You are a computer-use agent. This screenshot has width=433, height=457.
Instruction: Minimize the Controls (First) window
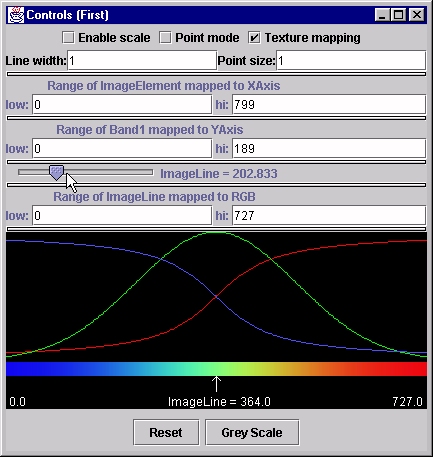coord(382,15)
